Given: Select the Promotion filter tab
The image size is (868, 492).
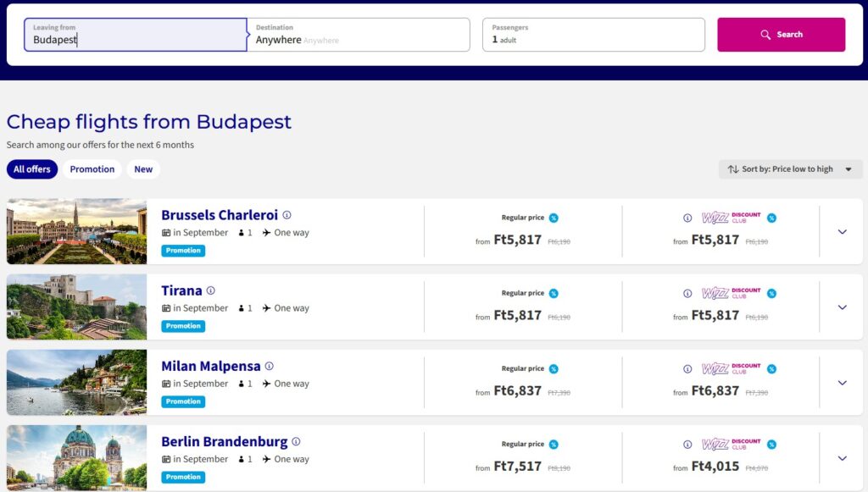Looking at the screenshot, I should [92, 169].
